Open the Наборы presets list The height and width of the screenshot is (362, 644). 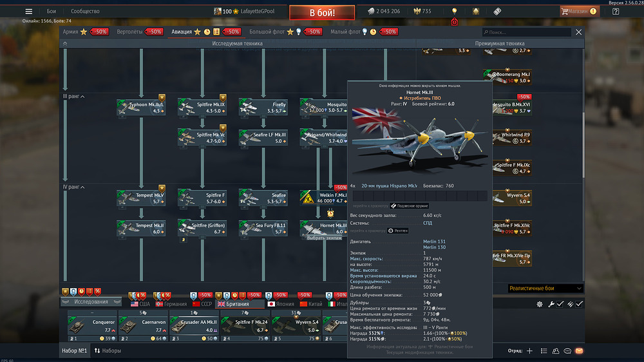[108, 350]
